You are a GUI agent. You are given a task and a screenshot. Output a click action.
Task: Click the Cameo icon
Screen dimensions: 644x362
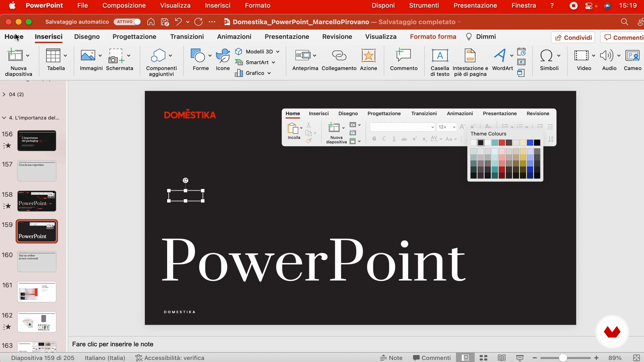coord(632,55)
